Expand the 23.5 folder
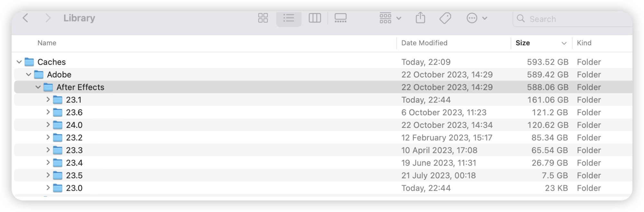644x212 pixels. [x=48, y=175]
